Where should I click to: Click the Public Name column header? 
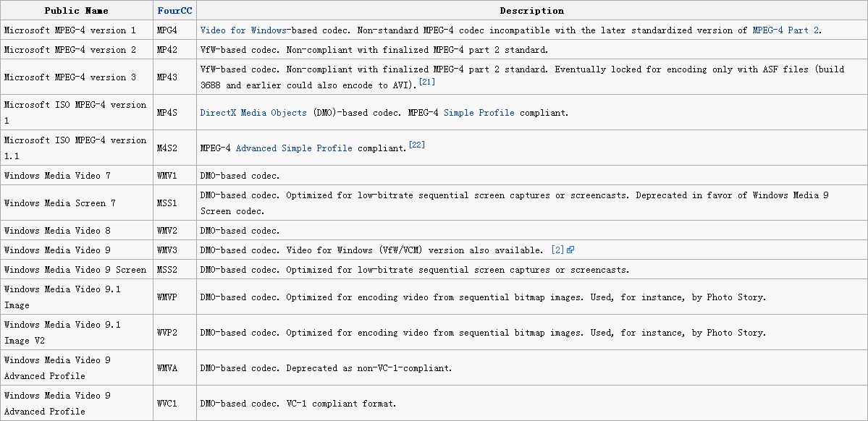tap(77, 11)
